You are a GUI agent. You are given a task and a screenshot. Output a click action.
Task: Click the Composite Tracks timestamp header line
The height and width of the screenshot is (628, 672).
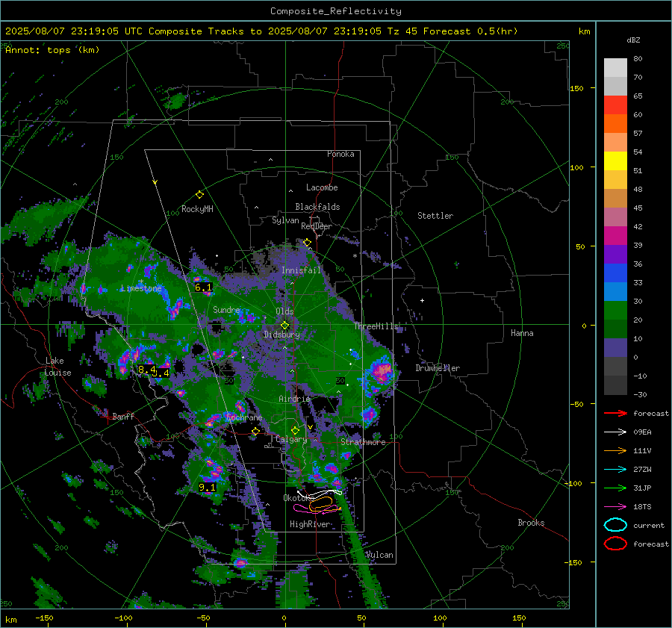click(x=261, y=31)
